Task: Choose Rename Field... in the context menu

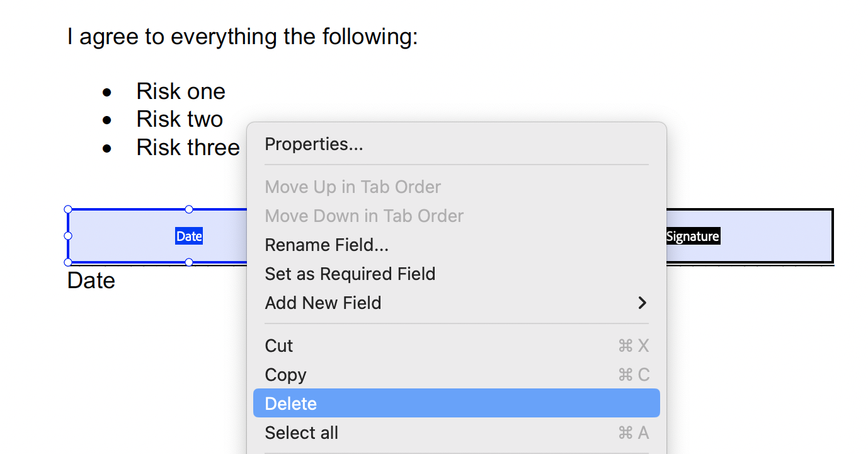Action: click(x=326, y=245)
